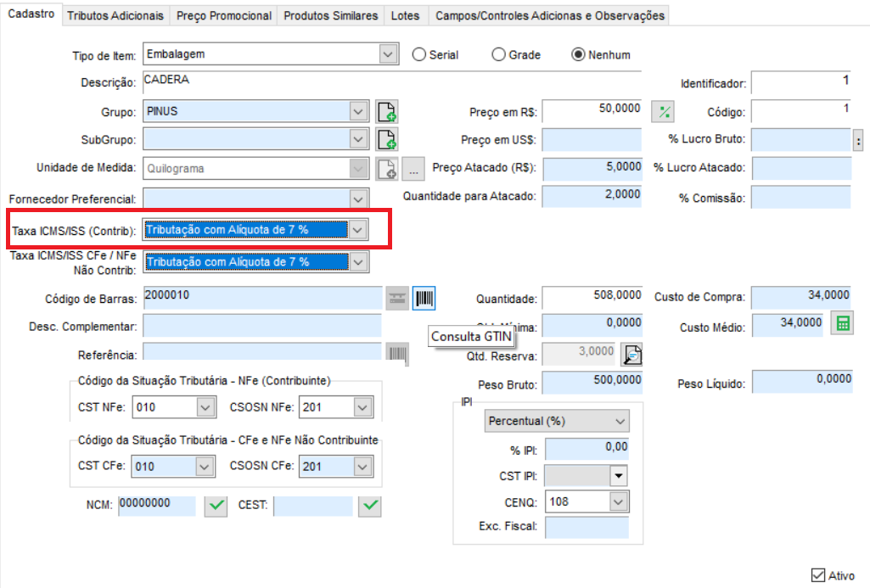Click the Custo de Compra field
Image resolution: width=870 pixels, height=588 pixels.
pos(801,297)
